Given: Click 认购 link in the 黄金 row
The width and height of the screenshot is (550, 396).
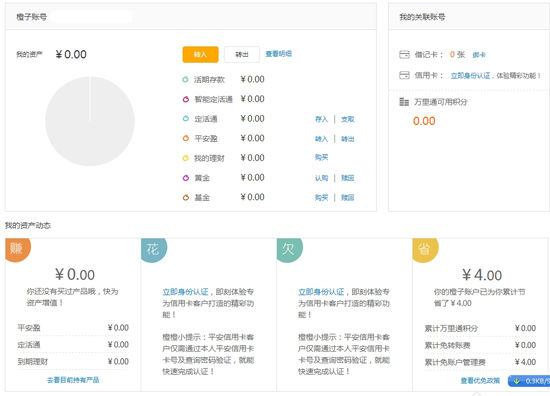Looking at the screenshot, I should 321,178.
